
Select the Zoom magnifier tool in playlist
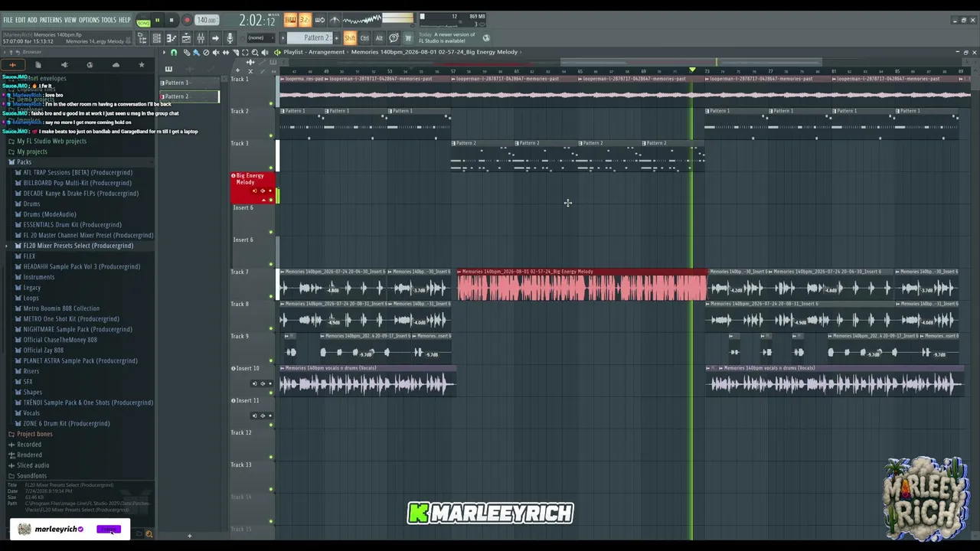tap(255, 53)
